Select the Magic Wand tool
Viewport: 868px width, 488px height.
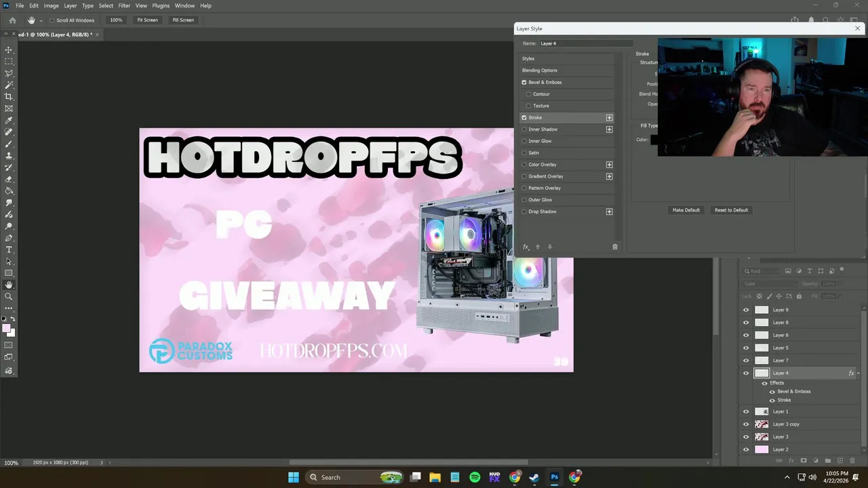tap(9, 85)
